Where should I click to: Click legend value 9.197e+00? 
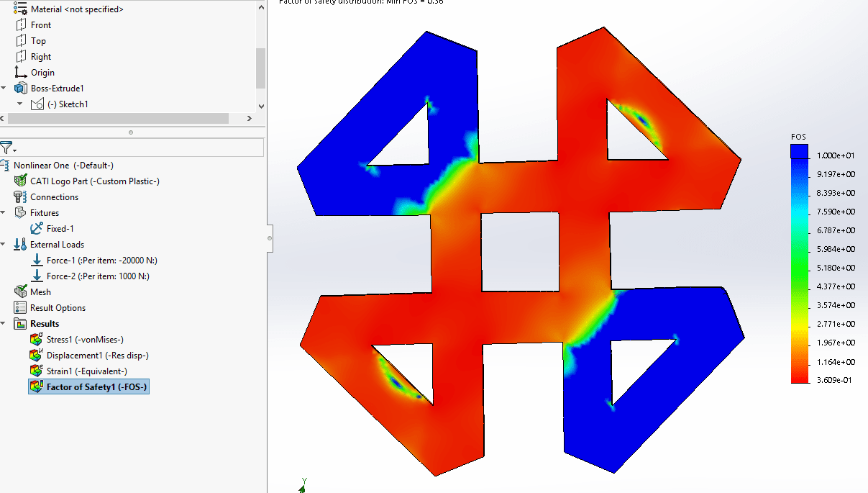(x=836, y=174)
